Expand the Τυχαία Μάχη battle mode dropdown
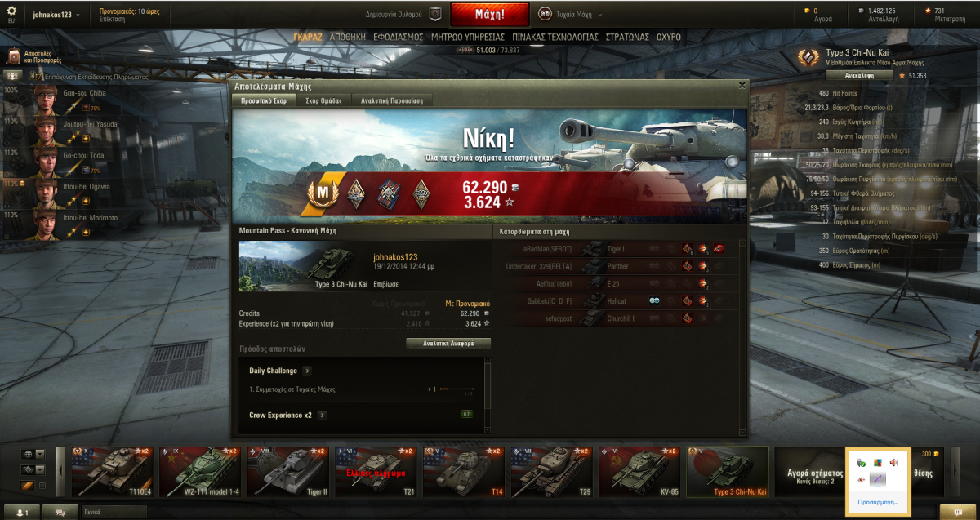 click(570, 14)
